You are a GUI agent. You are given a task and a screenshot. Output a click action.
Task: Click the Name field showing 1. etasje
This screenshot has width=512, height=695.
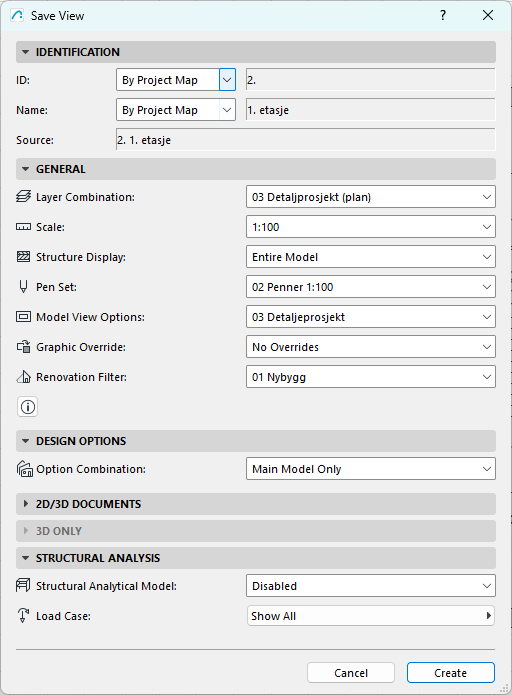(x=371, y=110)
